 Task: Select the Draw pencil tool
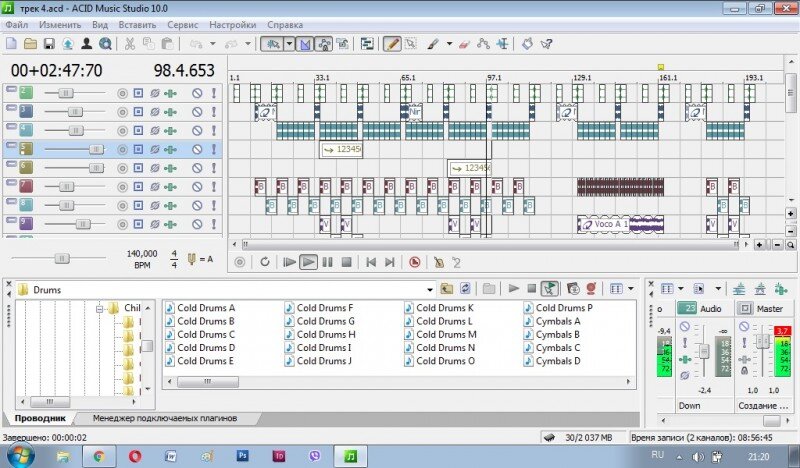(392, 44)
